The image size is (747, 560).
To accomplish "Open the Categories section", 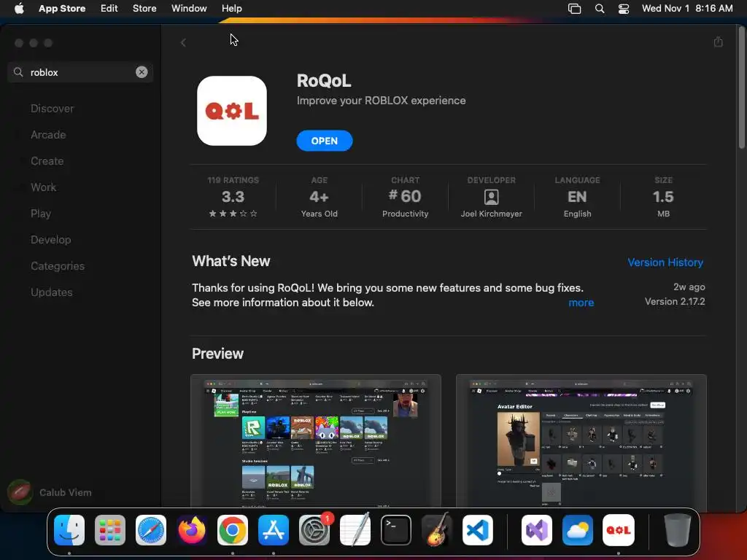I will point(58,265).
